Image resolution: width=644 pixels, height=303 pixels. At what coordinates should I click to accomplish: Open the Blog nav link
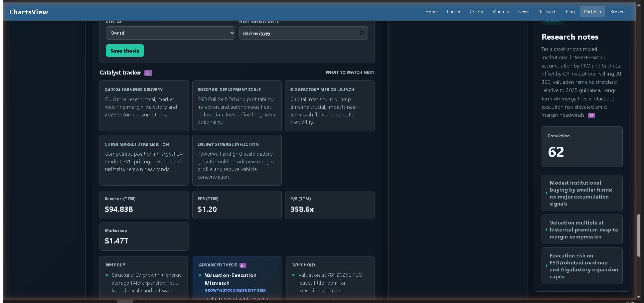(570, 12)
